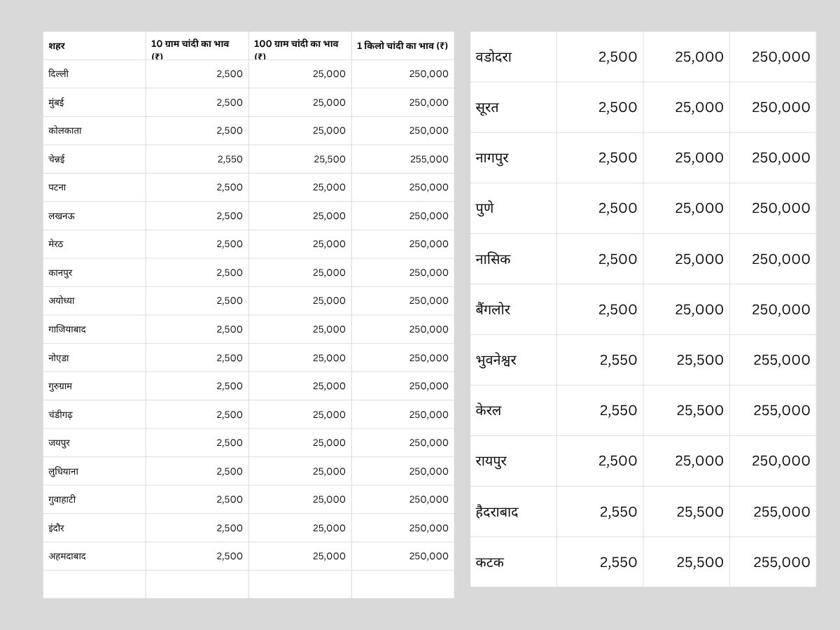
Task: Select the गुवाहाटी city cell
Action: [62, 500]
